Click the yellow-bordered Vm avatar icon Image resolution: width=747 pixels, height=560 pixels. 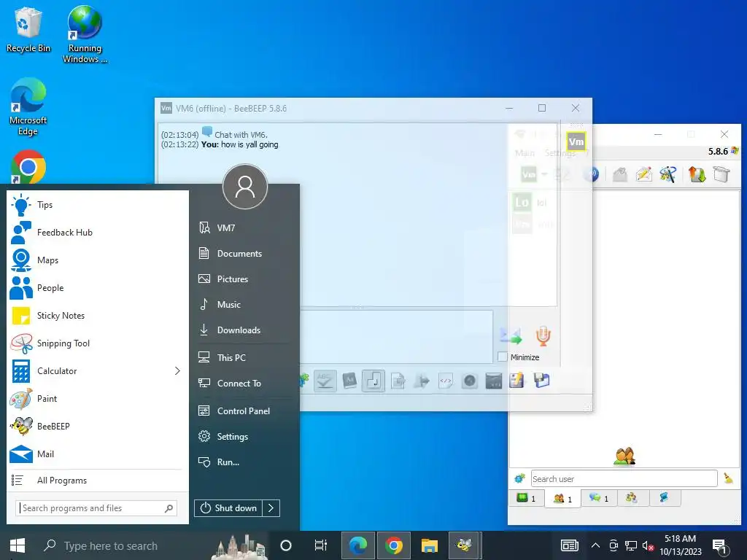click(x=576, y=141)
